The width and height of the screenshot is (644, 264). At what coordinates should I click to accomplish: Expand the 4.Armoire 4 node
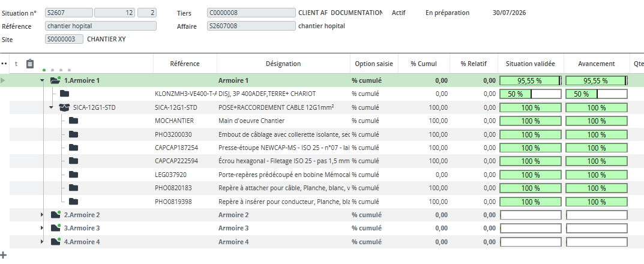42,241
